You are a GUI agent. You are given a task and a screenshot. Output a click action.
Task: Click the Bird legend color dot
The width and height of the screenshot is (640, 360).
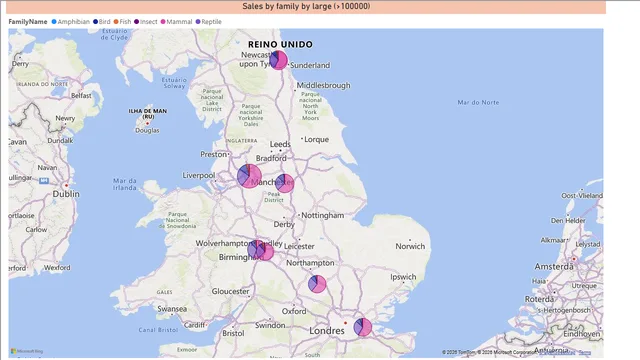[x=95, y=22]
